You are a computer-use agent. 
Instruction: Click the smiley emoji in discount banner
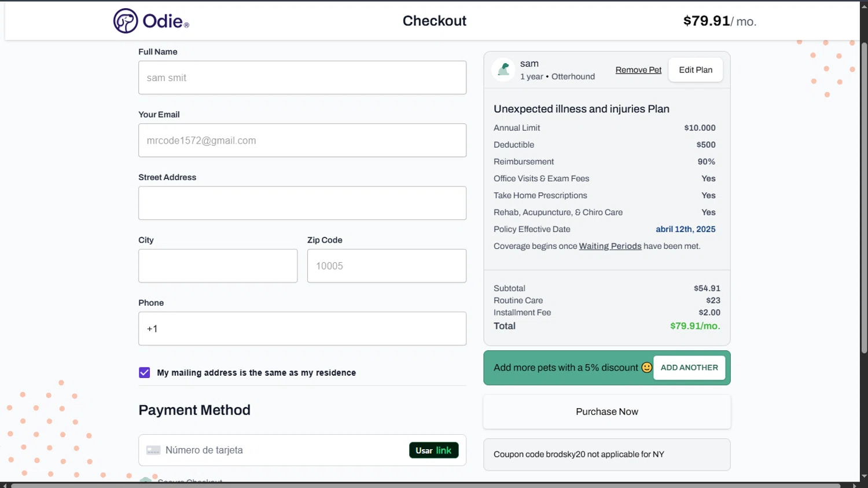pyautogui.click(x=646, y=368)
